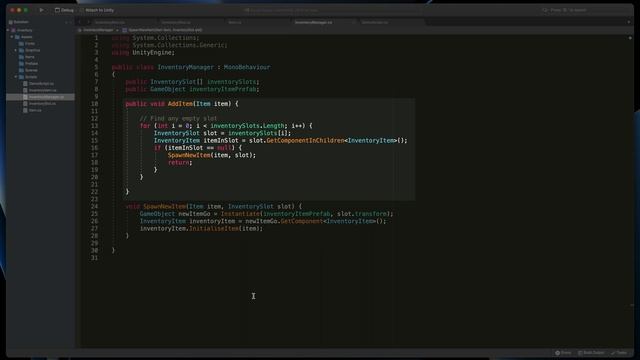Click line number 24 in the gutter

point(94,207)
